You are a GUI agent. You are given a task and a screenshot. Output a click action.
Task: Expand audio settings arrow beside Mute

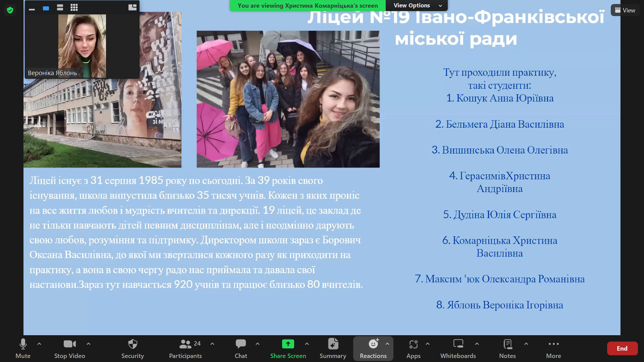[39, 344]
